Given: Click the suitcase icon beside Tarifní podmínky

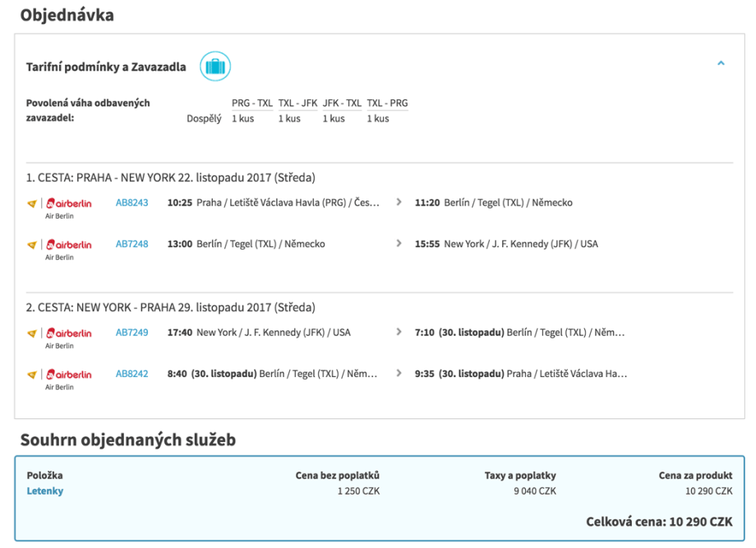Looking at the screenshot, I should click(x=215, y=67).
